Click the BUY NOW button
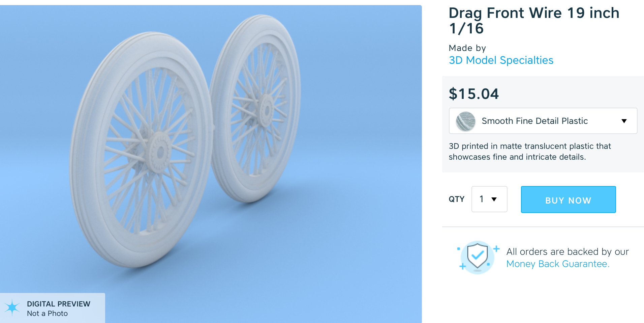 pos(568,199)
